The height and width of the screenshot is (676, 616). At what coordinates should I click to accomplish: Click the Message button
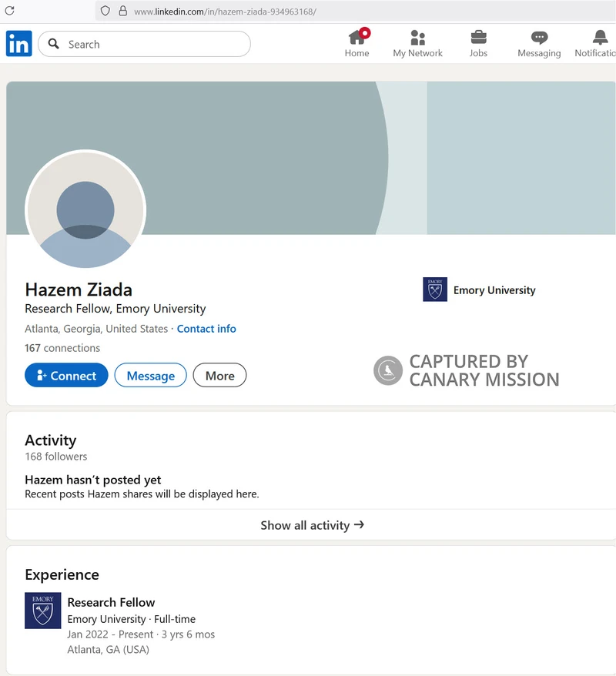coord(150,375)
